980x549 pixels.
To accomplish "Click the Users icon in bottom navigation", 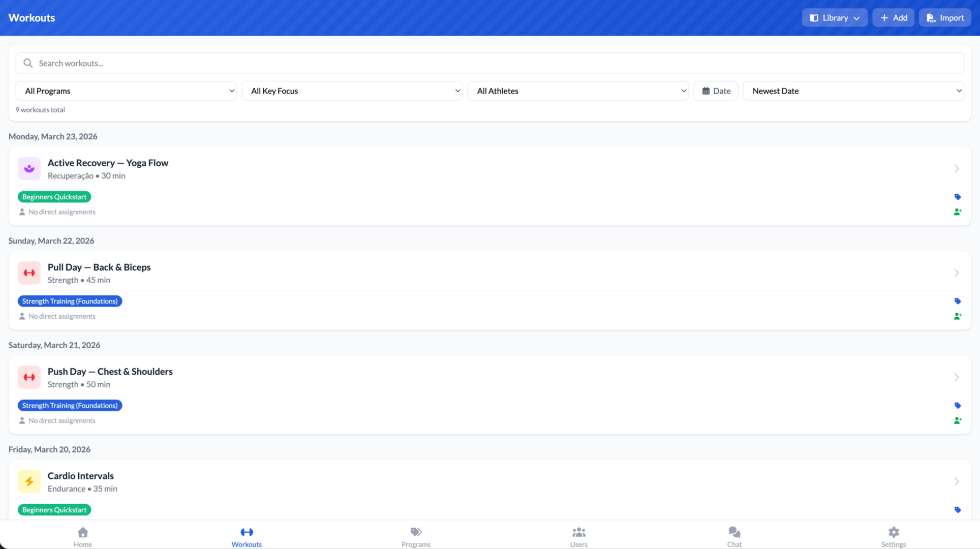I will click(x=578, y=532).
